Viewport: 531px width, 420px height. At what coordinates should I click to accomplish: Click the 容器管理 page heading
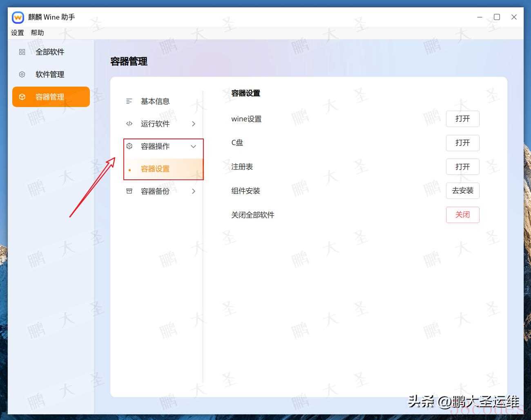tap(129, 62)
